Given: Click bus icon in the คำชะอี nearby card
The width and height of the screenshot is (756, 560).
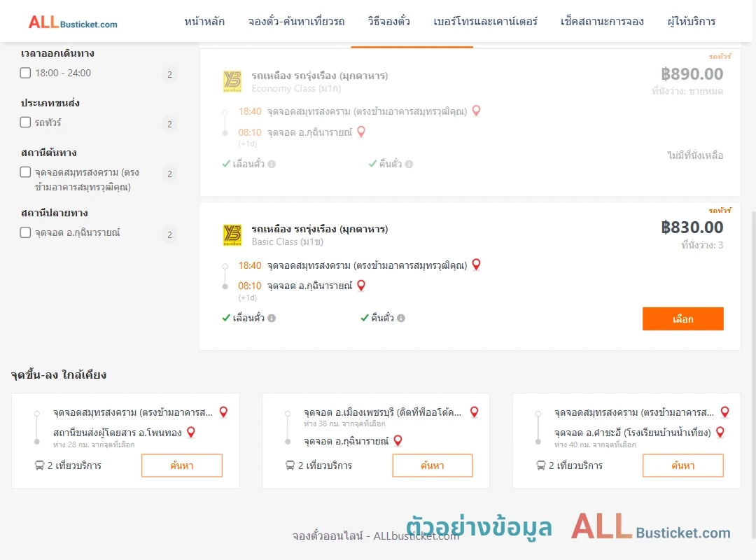Looking at the screenshot, I should point(540,465).
